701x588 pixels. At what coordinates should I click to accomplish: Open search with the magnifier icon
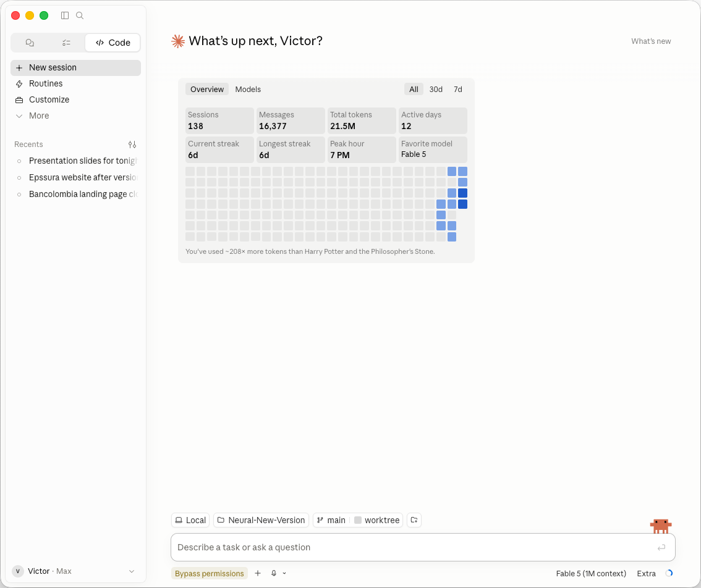click(80, 15)
